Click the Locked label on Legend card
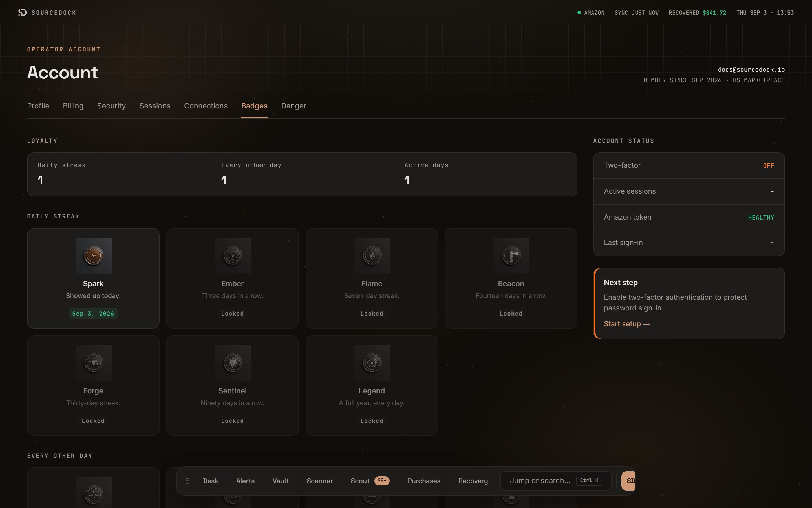The width and height of the screenshot is (812, 508). (x=372, y=421)
